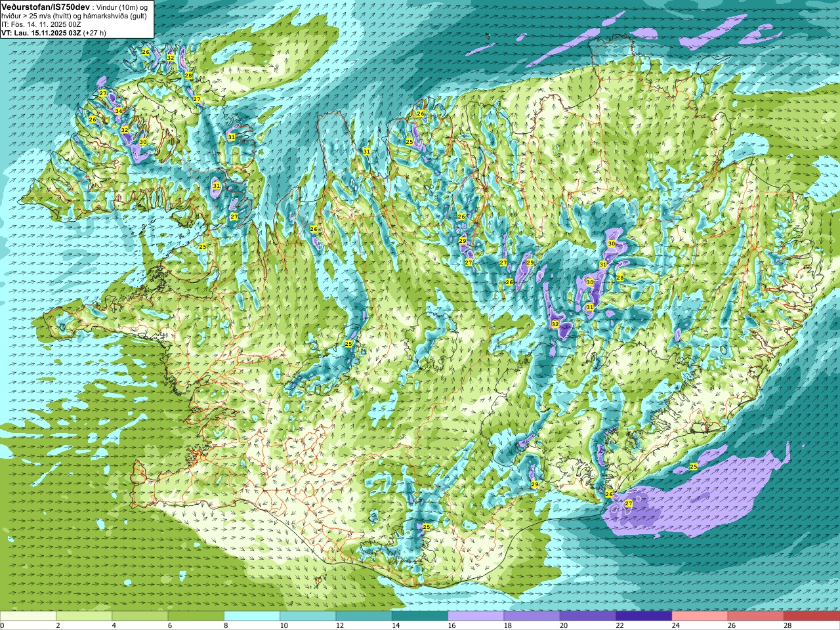This screenshot has height=630, width=840.
Task: Select the 16–18 m/s legend color swatch
Action: [x=476, y=616]
